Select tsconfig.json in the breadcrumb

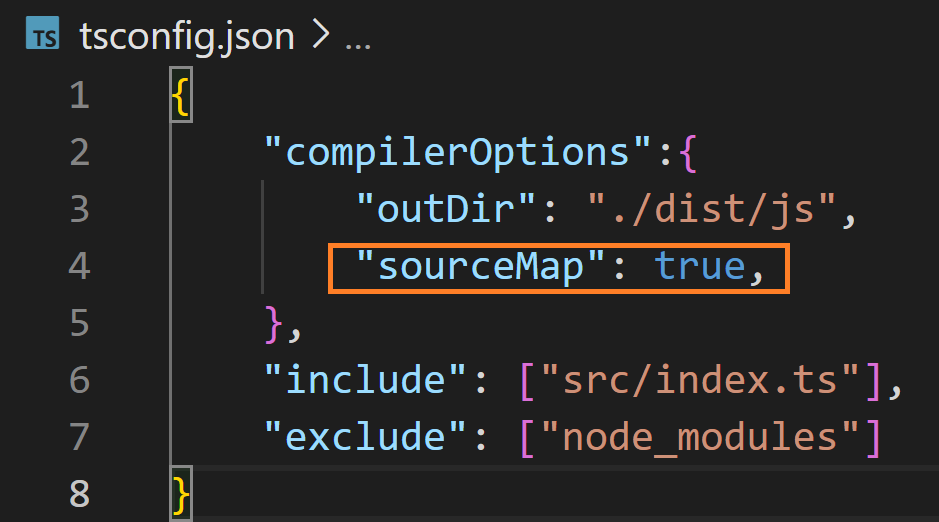pyautogui.click(x=187, y=37)
